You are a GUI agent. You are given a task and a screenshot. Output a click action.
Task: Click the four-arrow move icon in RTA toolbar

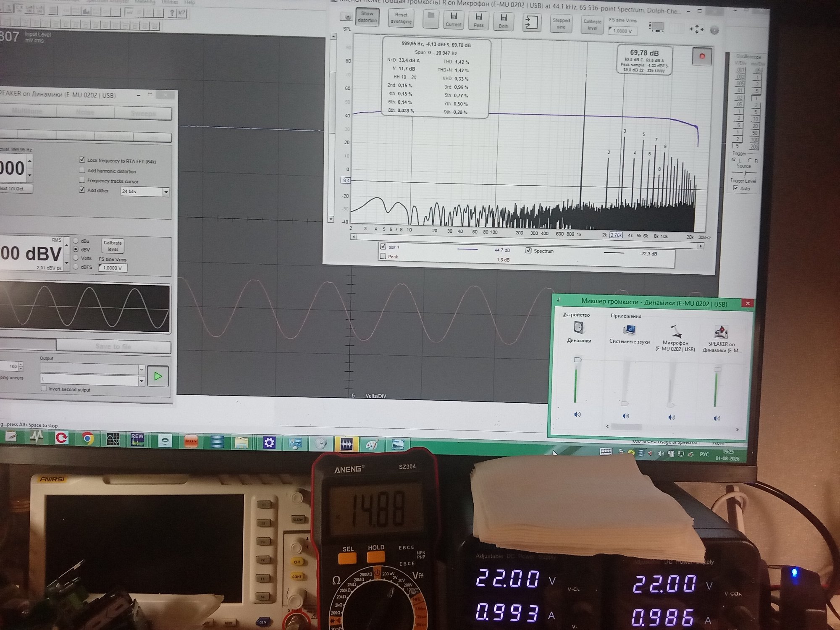[x=697, y=29]
